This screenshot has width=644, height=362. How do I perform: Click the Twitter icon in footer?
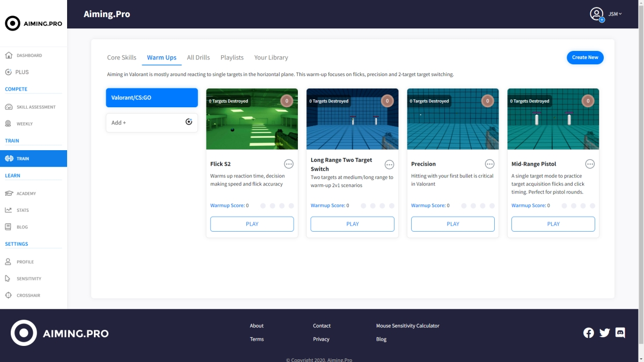pyautogui.click(x=604, y=333)
